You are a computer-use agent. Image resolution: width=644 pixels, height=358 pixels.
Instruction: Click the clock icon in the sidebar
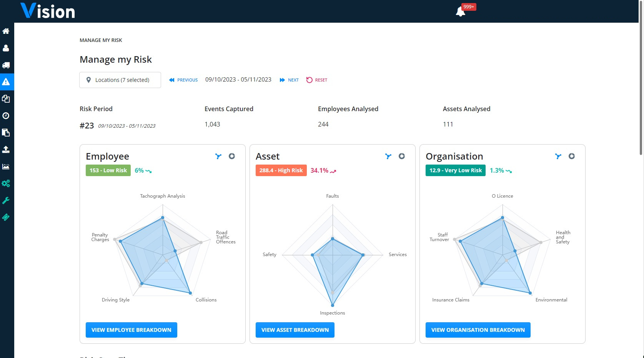coord(6,116)
